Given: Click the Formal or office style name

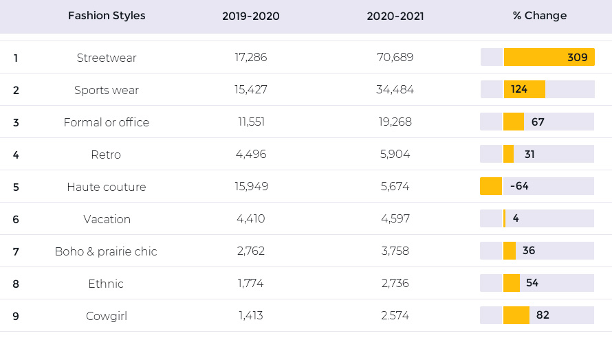Looking at the screenshot, I should (107, 122).
